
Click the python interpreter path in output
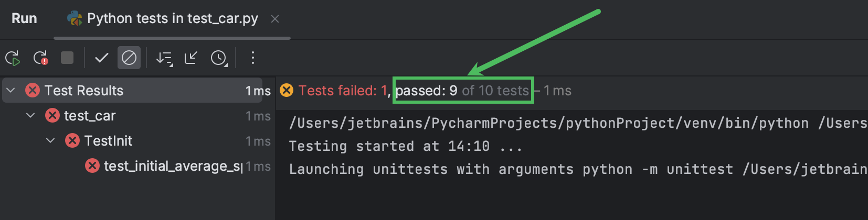[549, 123]
